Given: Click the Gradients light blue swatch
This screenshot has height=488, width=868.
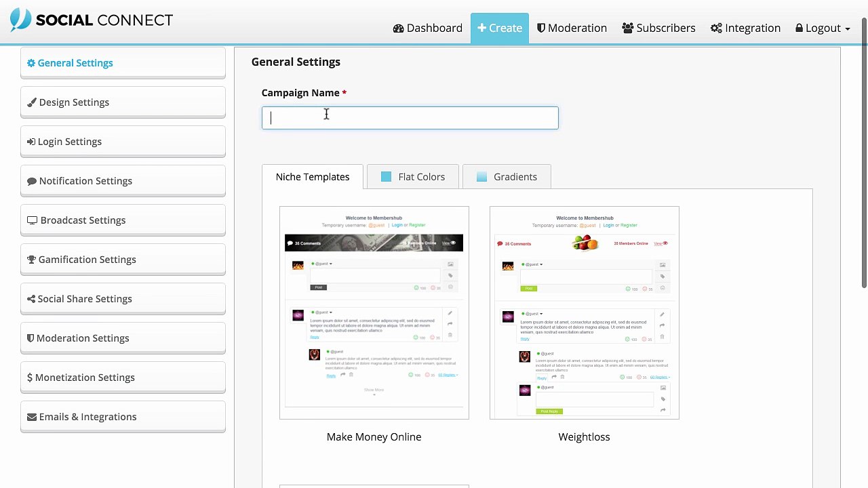Looking at the screenshot, I should pyautogui.click(x=481, y=177).
